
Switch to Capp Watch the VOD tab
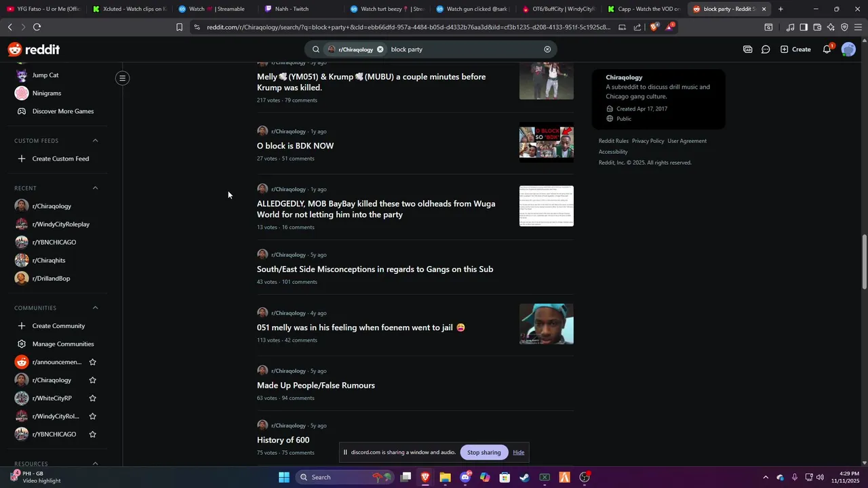click(643, 9)
